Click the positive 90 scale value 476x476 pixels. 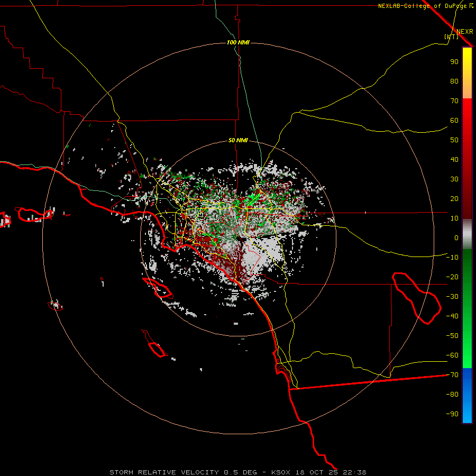454,62
